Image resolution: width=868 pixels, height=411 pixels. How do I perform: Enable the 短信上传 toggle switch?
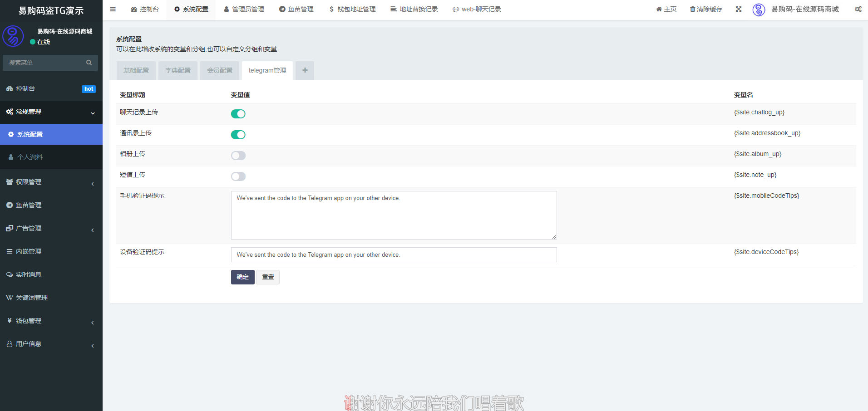point(238,176)
